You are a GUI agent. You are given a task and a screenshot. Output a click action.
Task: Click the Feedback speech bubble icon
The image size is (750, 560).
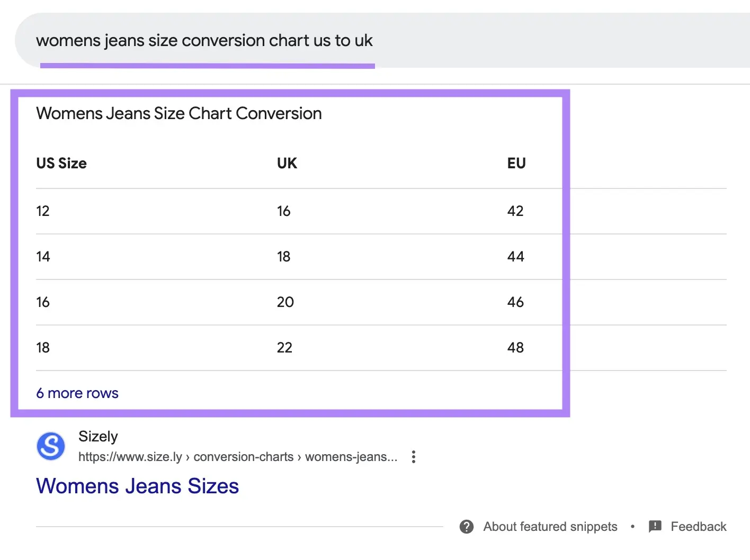[x=655, y=526]
